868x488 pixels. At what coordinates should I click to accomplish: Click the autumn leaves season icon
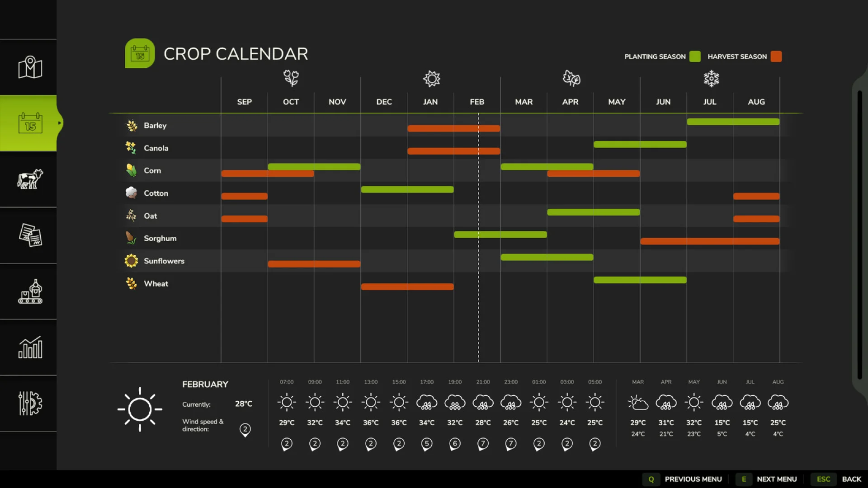[x=570, y=78]
